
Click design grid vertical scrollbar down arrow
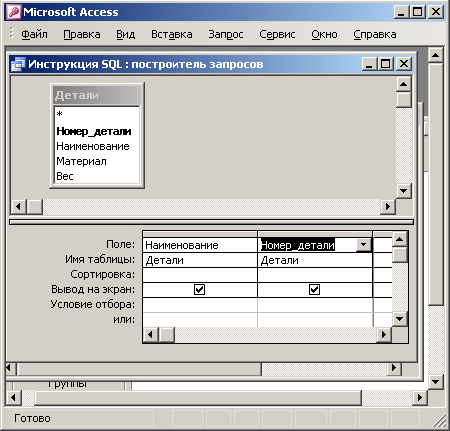(x=400, y=319)
